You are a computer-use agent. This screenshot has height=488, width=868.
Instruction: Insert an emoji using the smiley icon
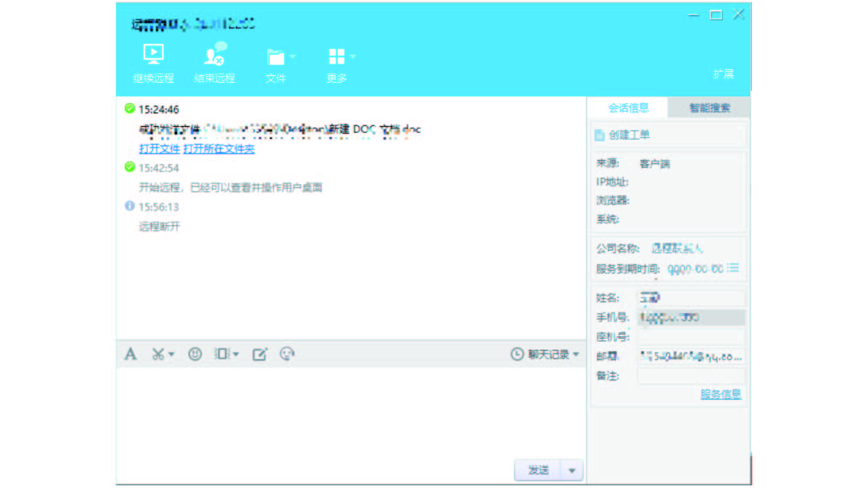coord(195,354)
